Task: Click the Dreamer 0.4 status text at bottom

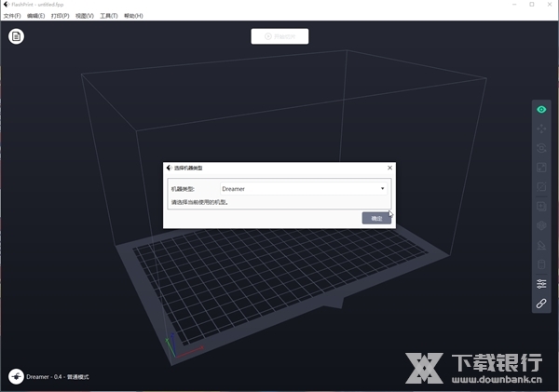Action: click(x=64, y=376)
